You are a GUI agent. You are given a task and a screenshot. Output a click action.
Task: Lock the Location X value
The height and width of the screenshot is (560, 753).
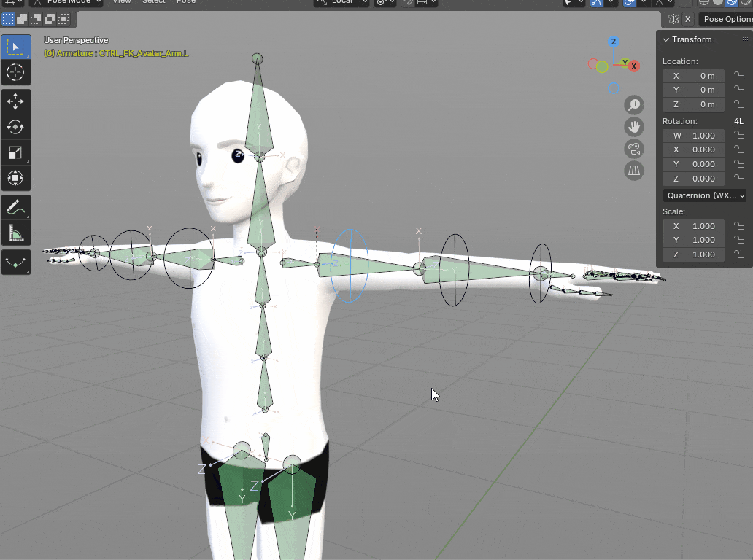(x=738, y=76)
